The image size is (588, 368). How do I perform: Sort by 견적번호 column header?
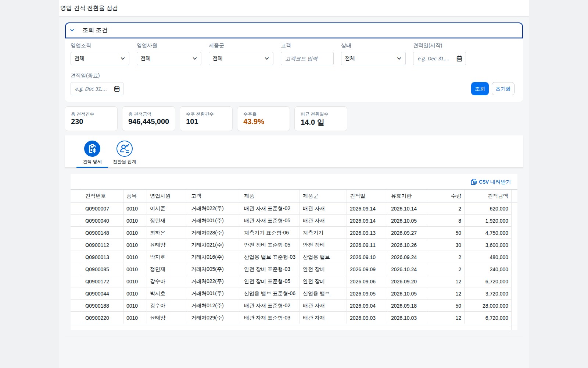(103, 196)
